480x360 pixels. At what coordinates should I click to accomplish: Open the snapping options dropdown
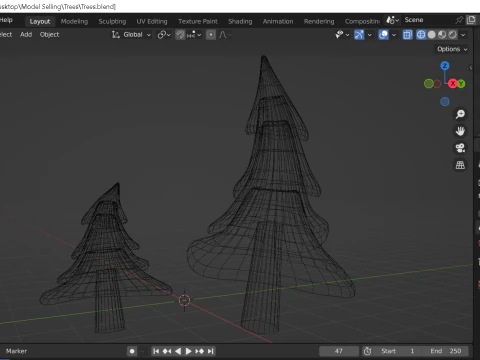(194, 35)
